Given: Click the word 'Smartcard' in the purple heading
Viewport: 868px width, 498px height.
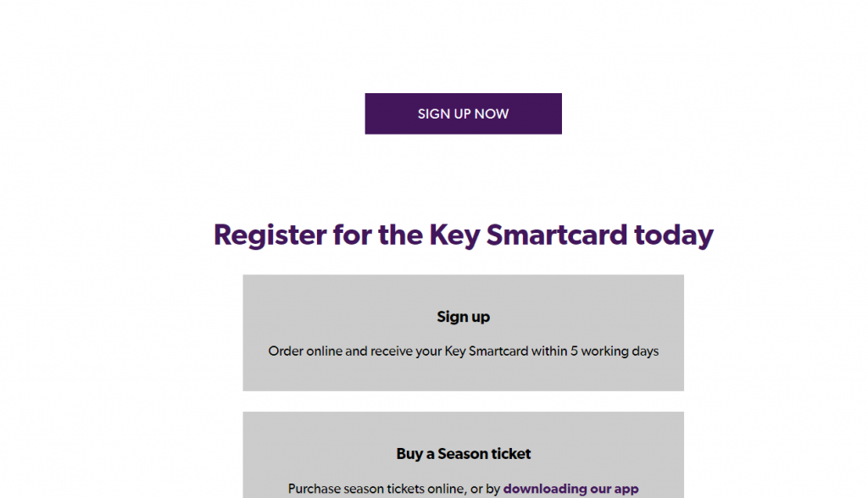Looking at the screenshot, I should [x=557, y=235].
